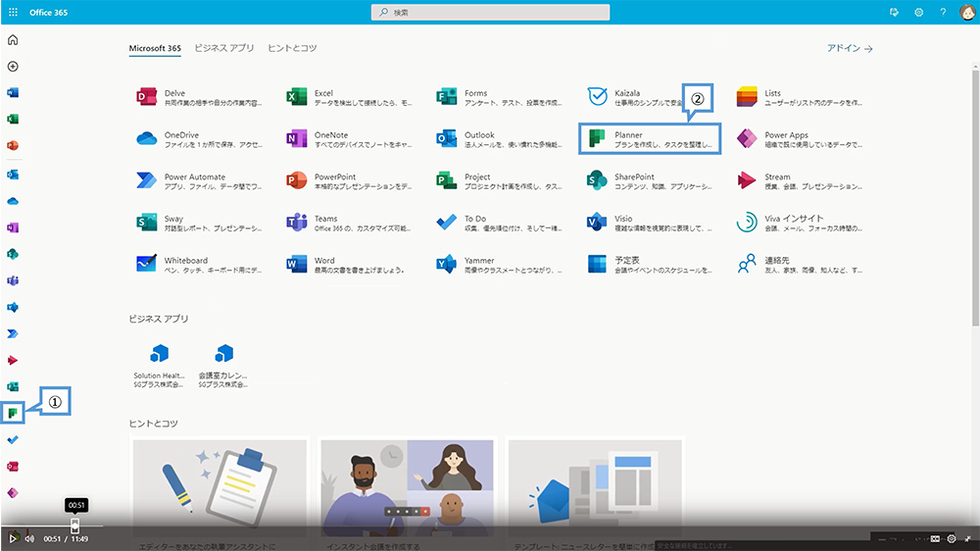Image resolution: width=980 pixels, height=551 pixels.
Task: Open the Delve app tile
Action: (x=199, y=97)
